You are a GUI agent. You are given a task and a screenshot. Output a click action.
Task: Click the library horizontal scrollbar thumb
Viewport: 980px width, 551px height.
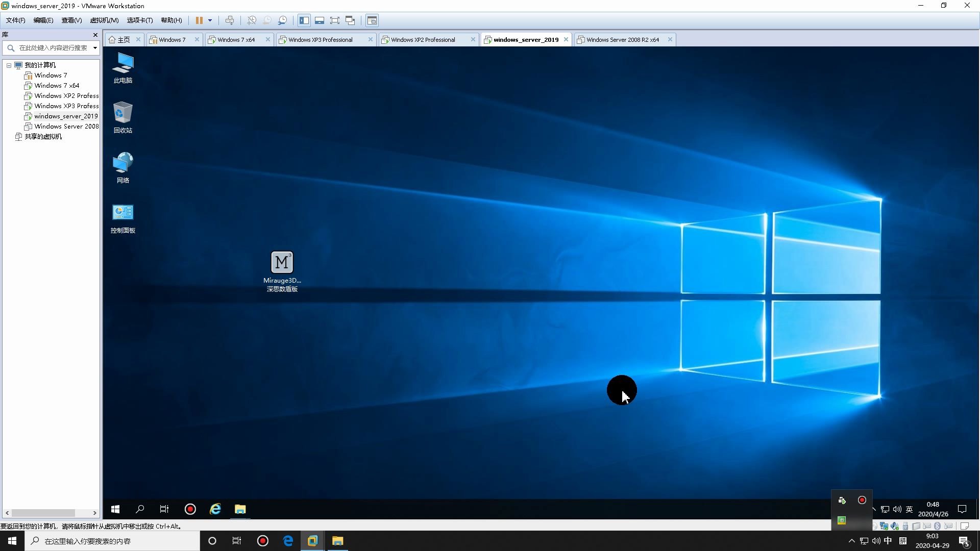(43, 513)
